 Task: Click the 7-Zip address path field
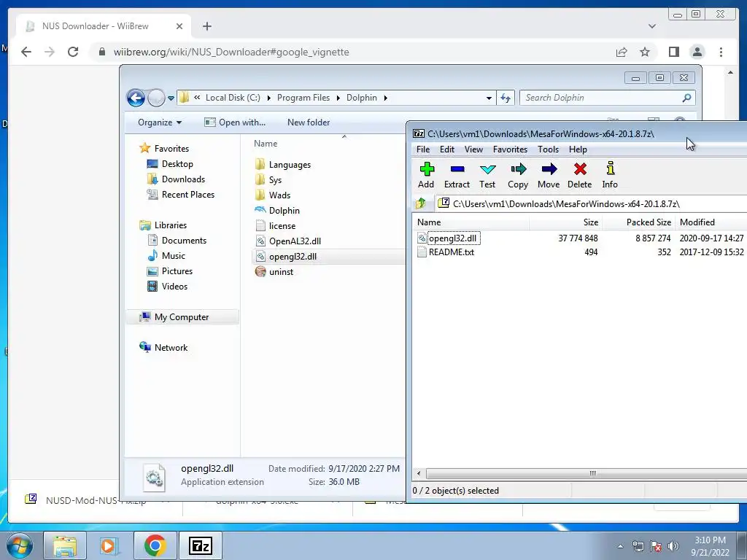point(591,204)
